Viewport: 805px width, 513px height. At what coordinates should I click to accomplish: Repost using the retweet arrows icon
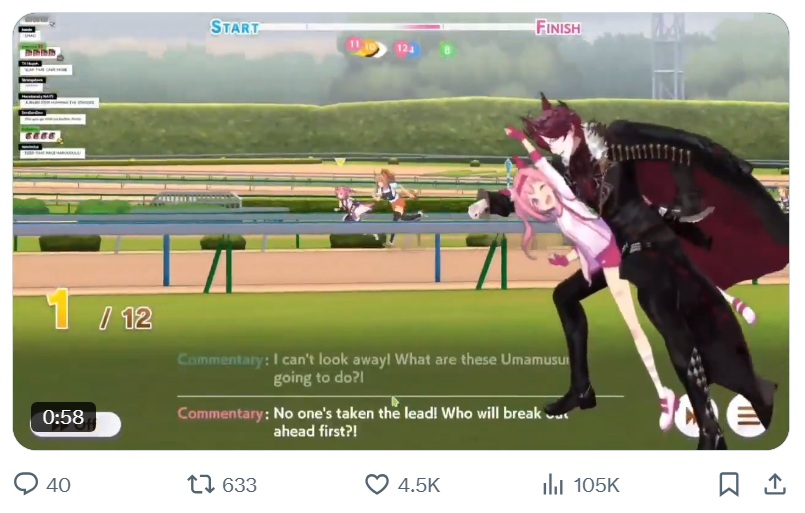tap(201, 484)
